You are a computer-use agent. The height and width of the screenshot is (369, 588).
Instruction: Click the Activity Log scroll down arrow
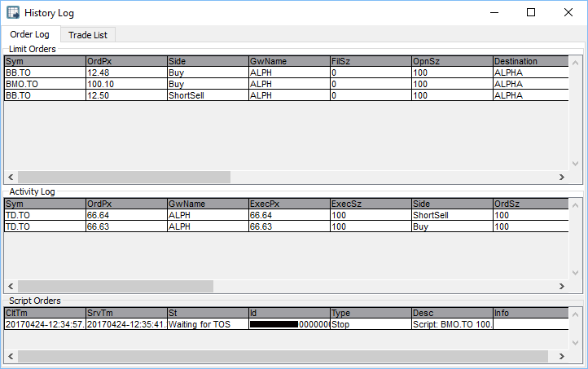point(576,274)
